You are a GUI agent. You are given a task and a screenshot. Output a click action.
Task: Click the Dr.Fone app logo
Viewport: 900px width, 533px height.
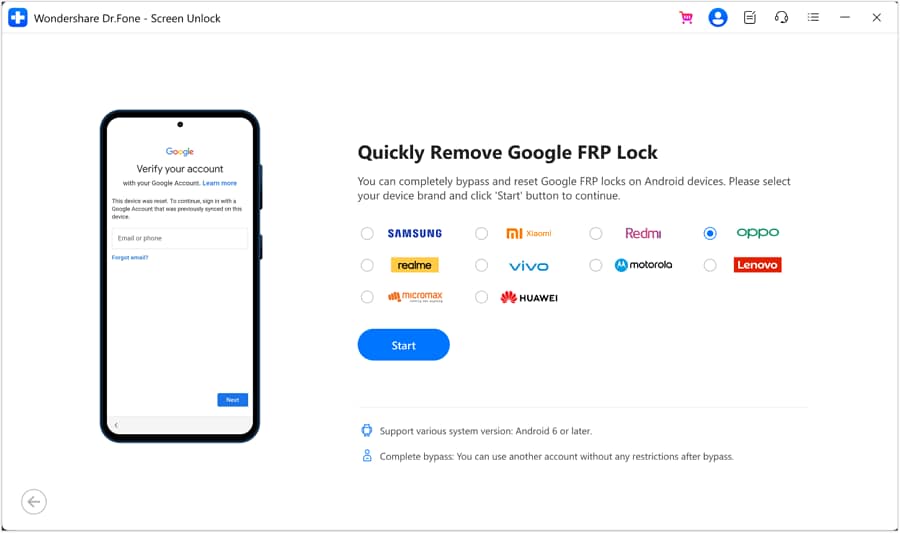[18, 18]
